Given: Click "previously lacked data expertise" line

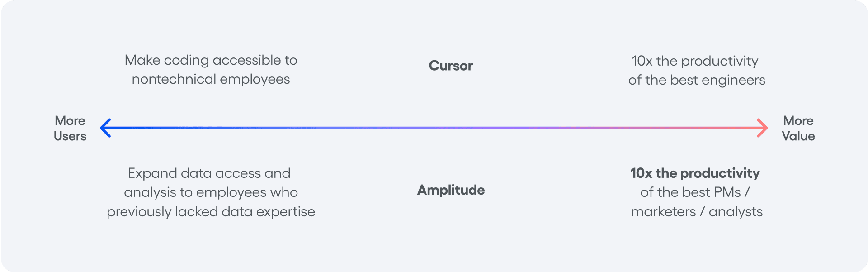Looking at the screenshot, I should click(x=211, y=212).
